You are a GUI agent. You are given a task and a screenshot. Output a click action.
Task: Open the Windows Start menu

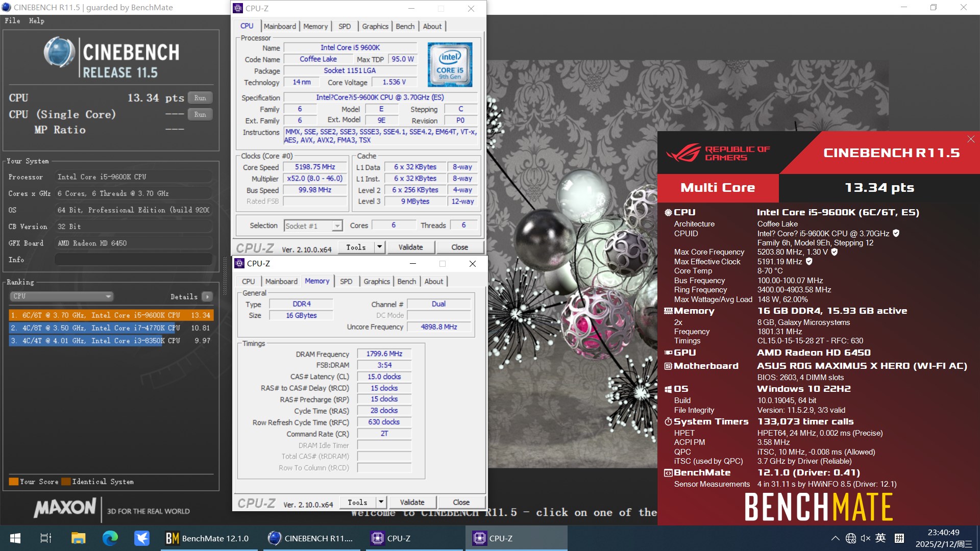15,538
